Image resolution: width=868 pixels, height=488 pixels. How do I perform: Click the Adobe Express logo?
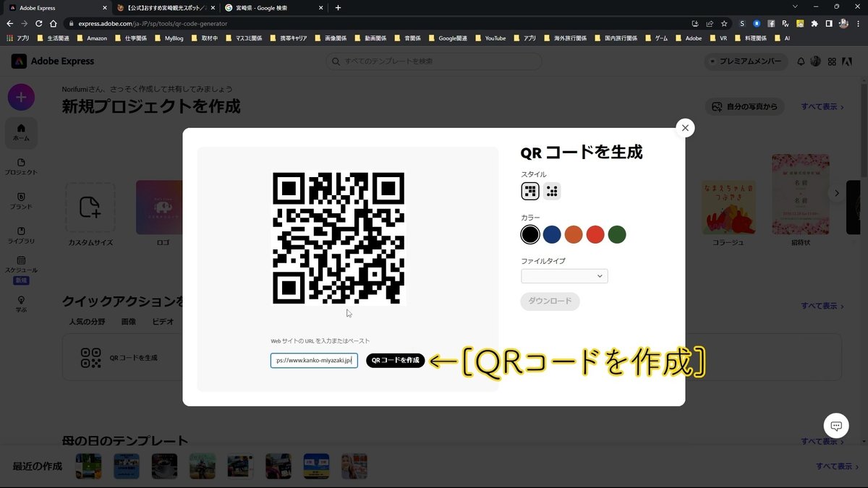[x=53, y=61]
